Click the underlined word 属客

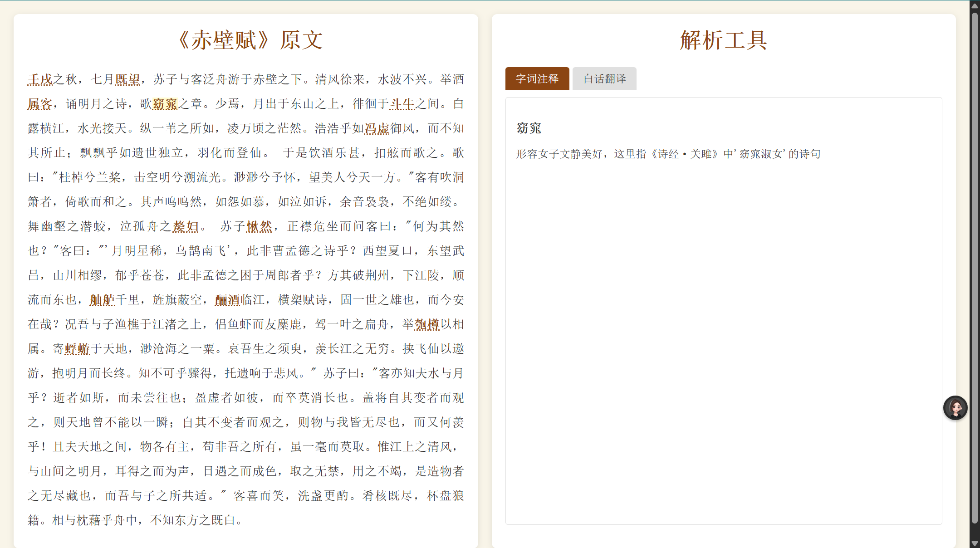click(x=40, y=104)
